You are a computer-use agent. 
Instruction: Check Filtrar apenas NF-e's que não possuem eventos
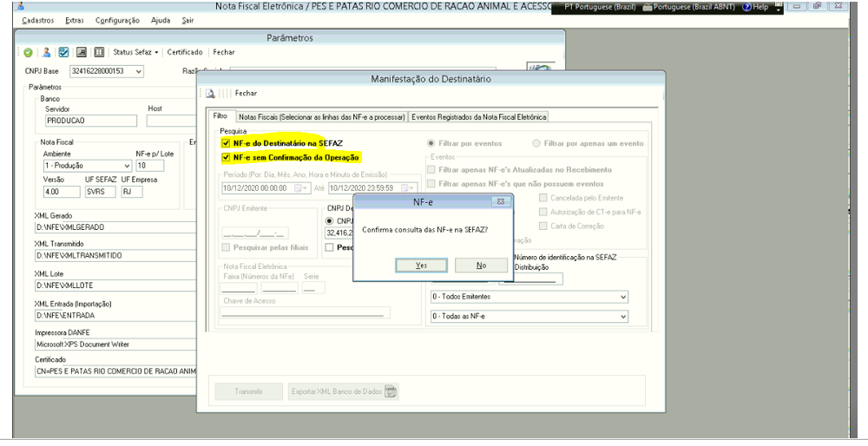tap(431, 184)
